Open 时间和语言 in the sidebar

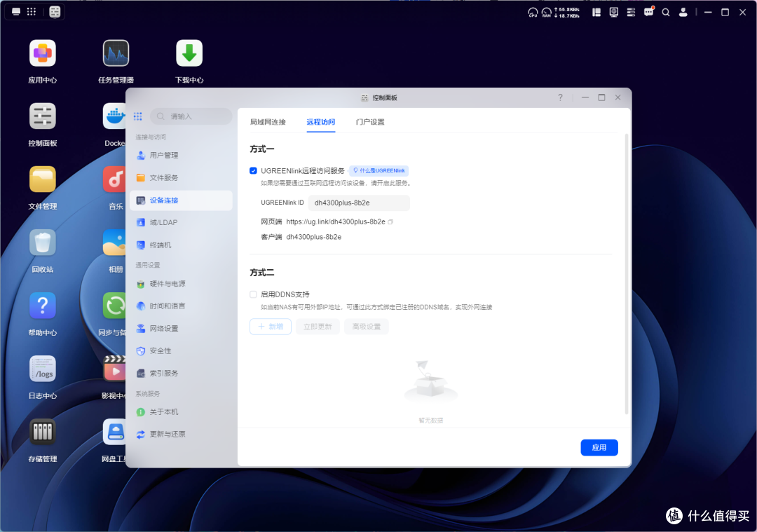pyautogui.click(x=181, y=306)
